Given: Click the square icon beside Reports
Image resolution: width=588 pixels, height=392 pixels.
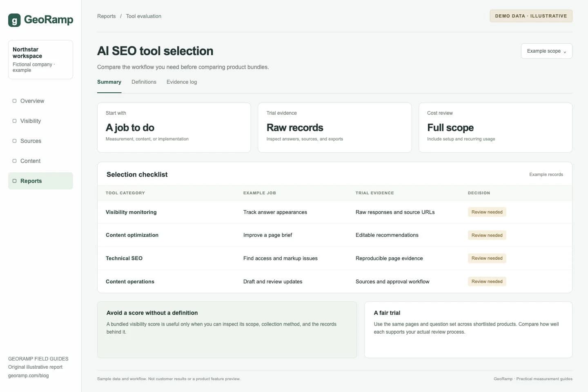Looking at the screenshot, I should (x=15, y=181).
